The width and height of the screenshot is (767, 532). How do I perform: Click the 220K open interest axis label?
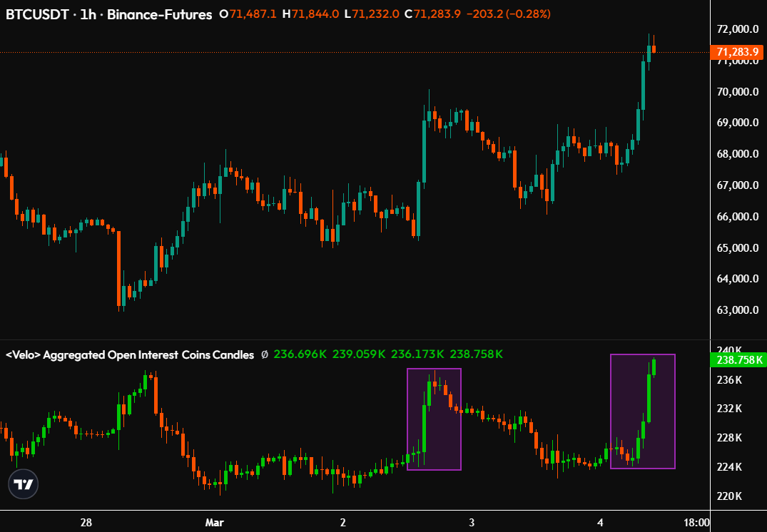729,496
